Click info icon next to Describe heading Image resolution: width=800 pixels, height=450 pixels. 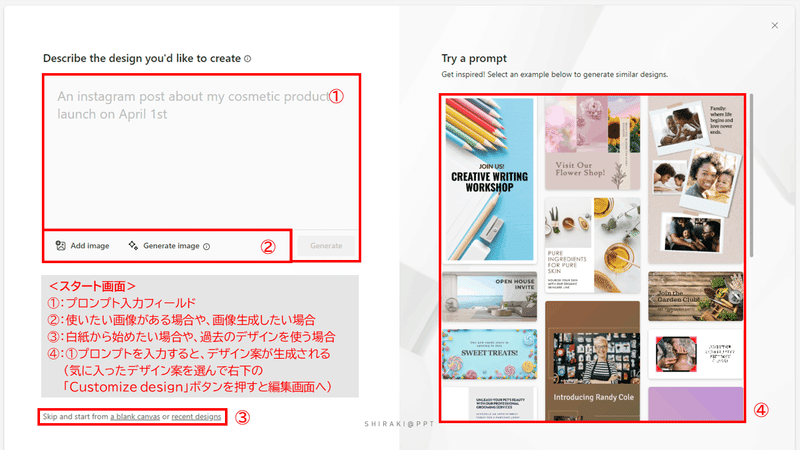tap(247, 59)
